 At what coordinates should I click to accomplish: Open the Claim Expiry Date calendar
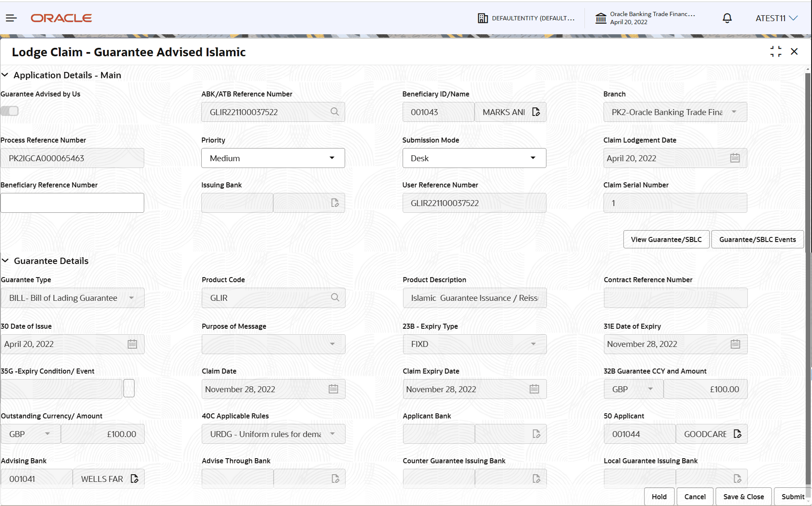[534, 389]
